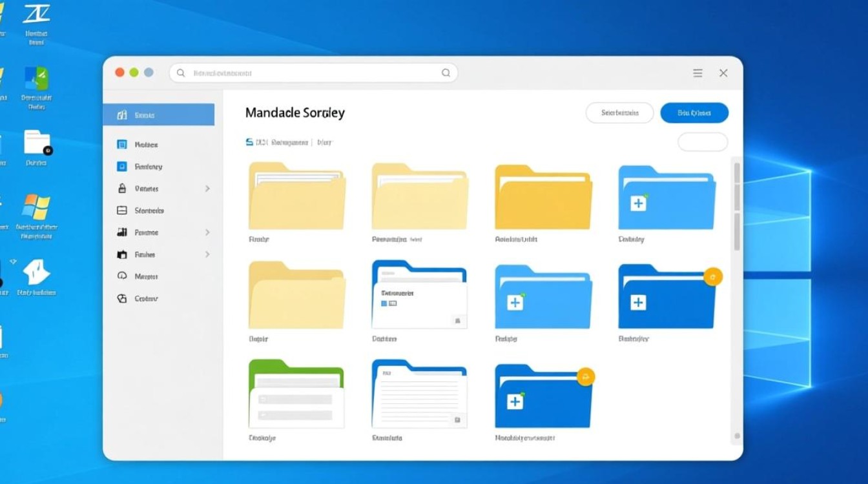
Task: Click the bar chart icon in the sidebar
Action: [122, 232]
